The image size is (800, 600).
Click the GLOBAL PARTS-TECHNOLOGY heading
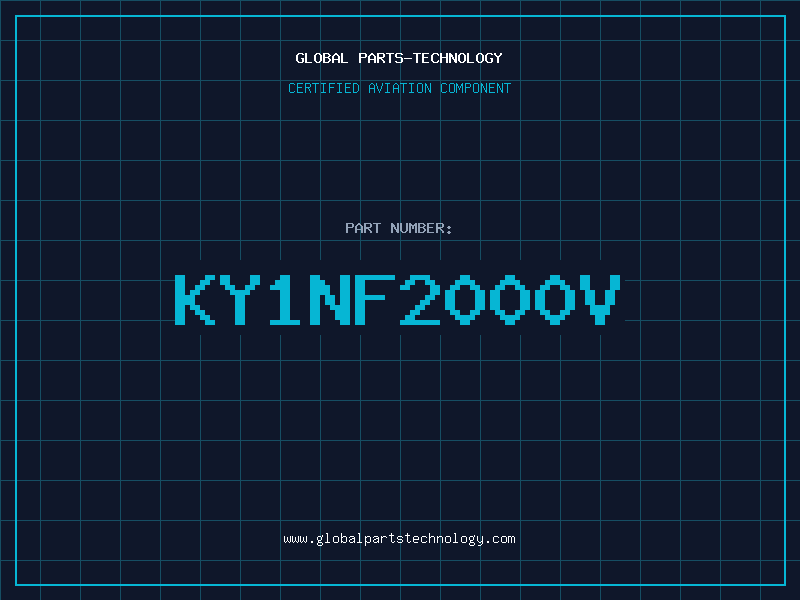(399, 58)
